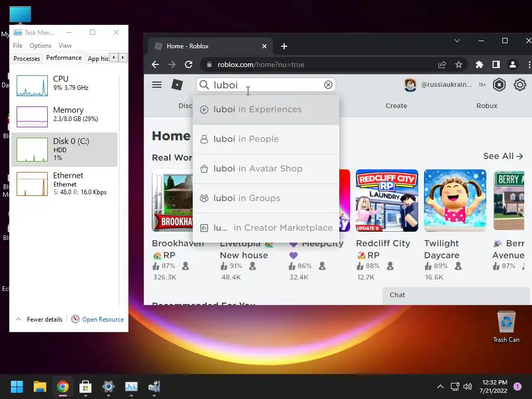Image resolution: width=532 pixels, height=399 pixels.
Task: Open Chrome extensions puzzle icon
Action: click(x=480, y=64)
